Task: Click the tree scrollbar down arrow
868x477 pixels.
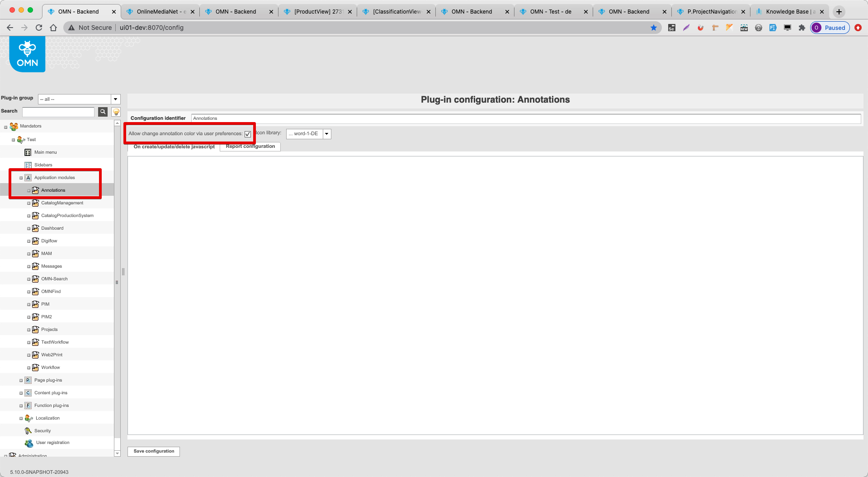Action: pos(117,453)
